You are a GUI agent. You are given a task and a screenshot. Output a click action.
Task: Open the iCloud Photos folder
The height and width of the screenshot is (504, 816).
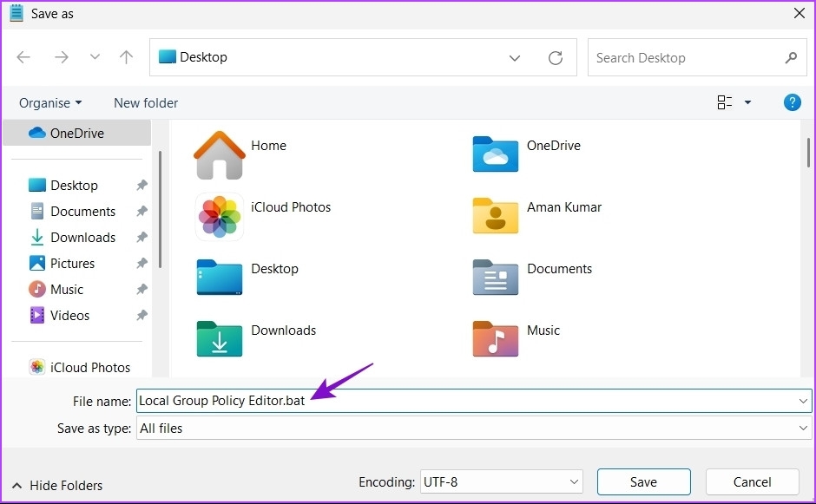coord(291,207)
